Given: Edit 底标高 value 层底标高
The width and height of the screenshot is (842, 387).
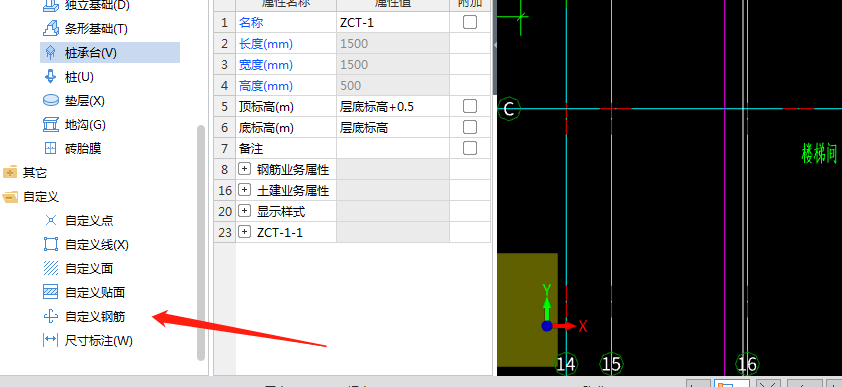Looking at the screenshot, I should [x=393, y=127].
